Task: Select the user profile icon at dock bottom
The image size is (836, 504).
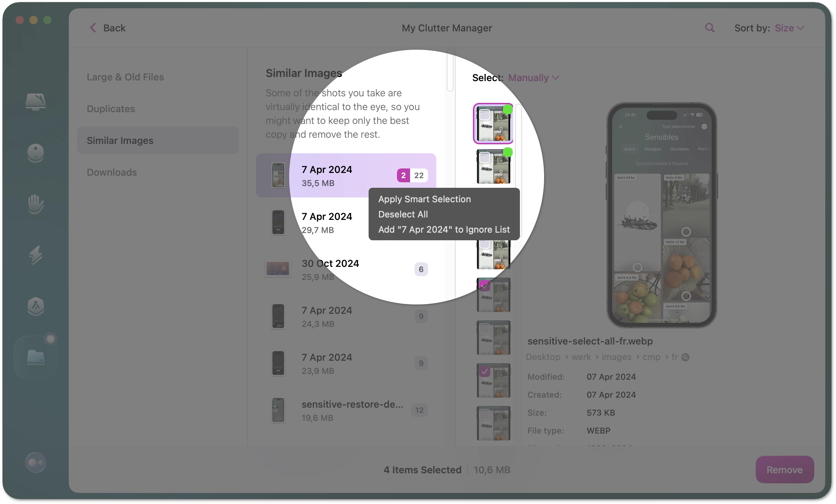Action: coord(35,462)
